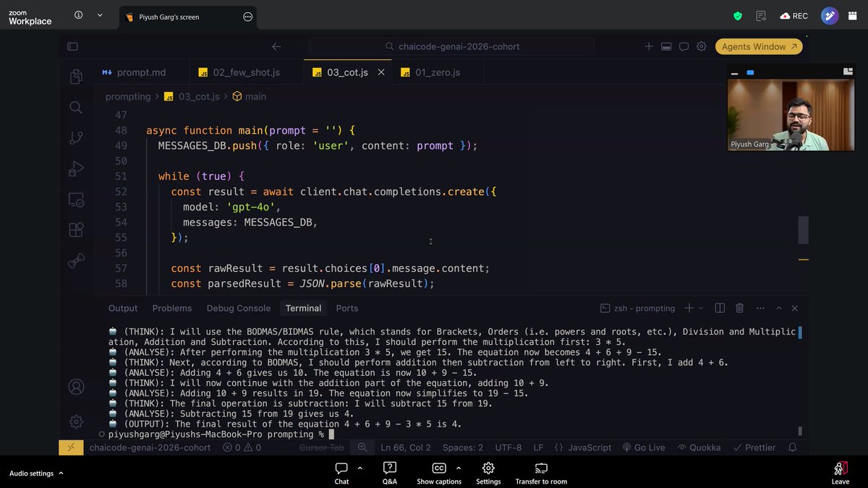Open the Problems panel tab
The image size is (868, 488).
tap(172, 308)
